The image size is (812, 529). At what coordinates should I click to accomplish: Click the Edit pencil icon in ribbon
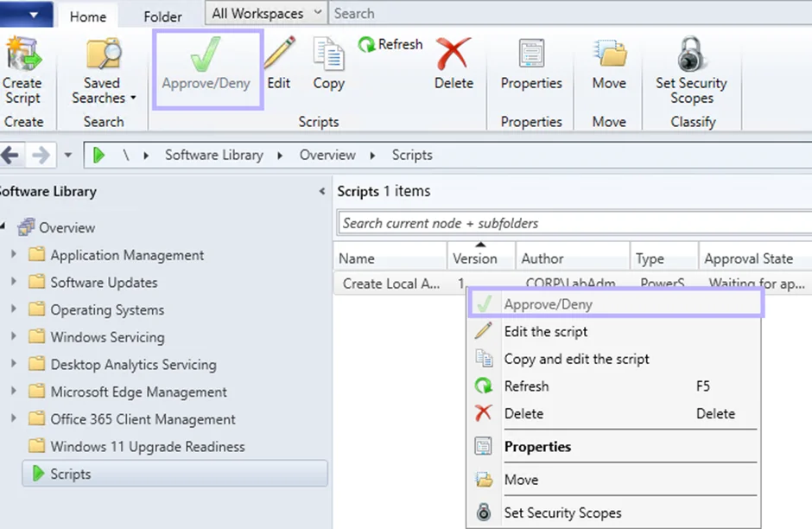(x=280, y=53)
